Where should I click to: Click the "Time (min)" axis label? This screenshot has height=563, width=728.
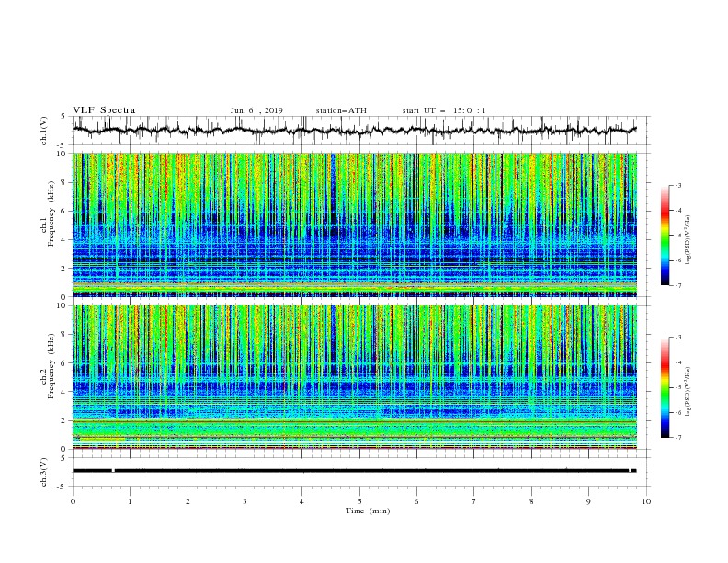pyautogui.click(x=368, y=511)
